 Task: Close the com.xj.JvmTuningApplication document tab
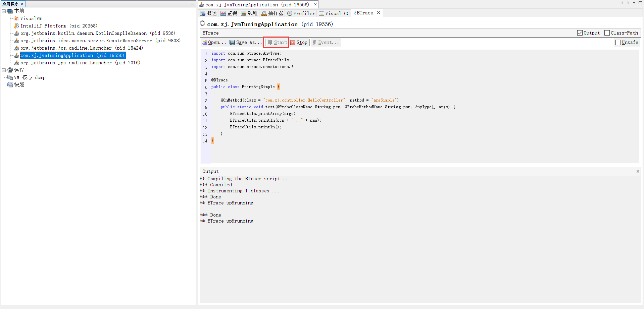(315, 4)
